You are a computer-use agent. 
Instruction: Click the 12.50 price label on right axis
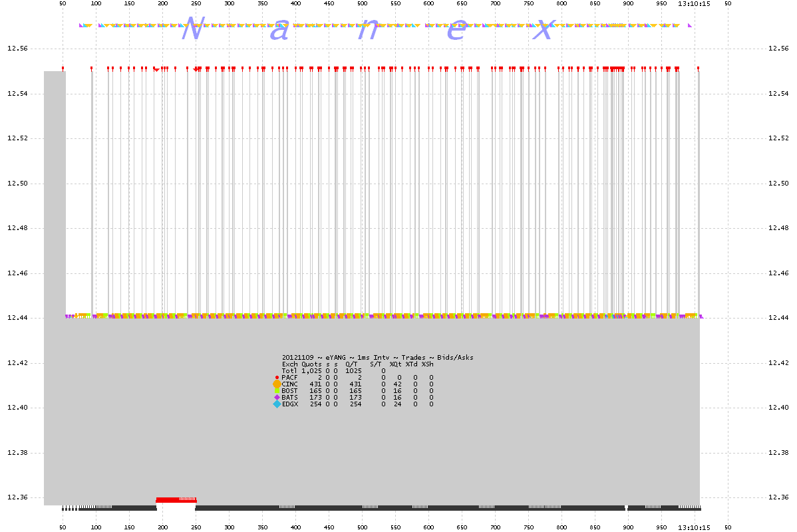(778, 183)
